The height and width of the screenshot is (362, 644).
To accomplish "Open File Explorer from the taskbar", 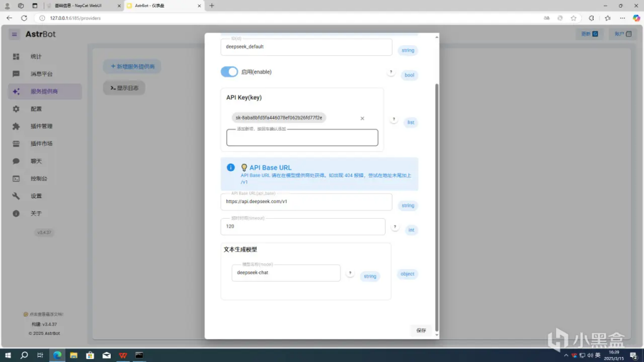I will 74,356.
